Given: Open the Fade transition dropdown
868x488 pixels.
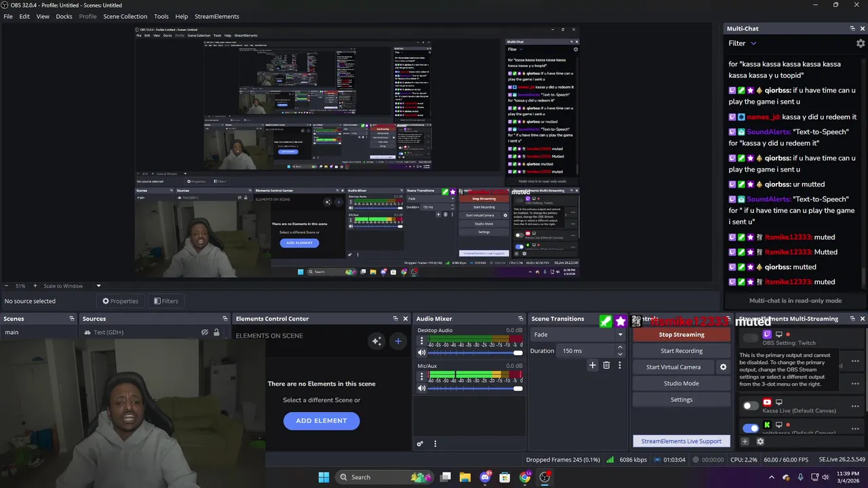Looking at the screenshot, I should [578, 334].
